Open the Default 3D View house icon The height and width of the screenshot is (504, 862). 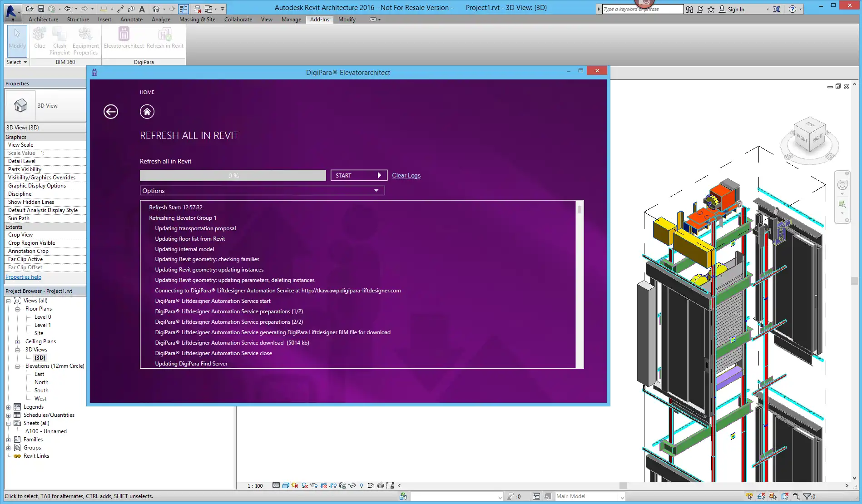point(156,9)
